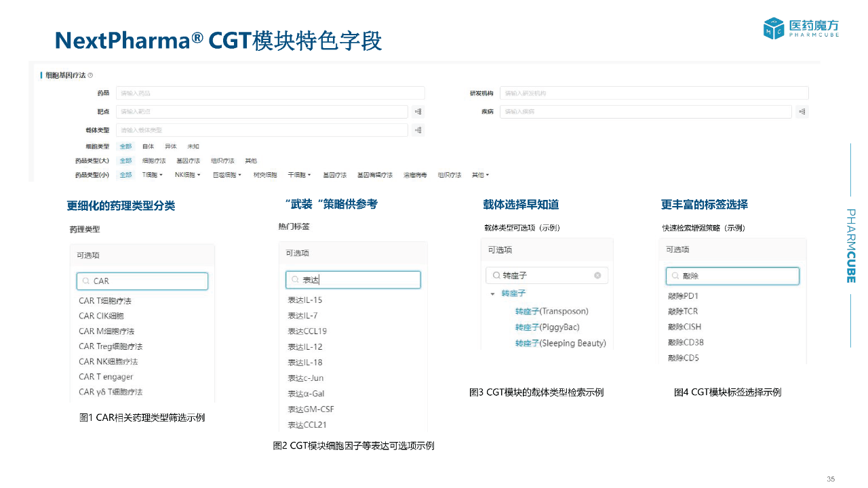Select CAR NK细胞疗法 option
Viewport: 868px width, 488px height.
coord(108,362)
